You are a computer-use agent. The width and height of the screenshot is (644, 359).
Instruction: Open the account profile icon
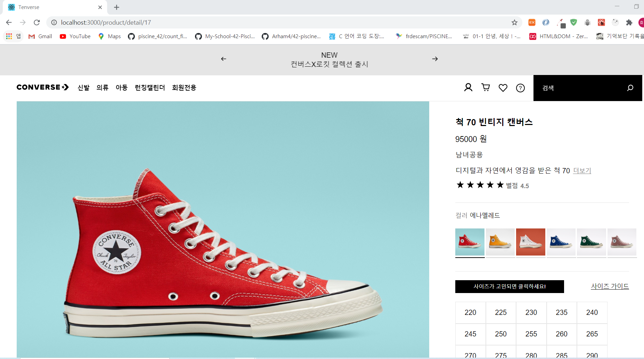(x=468, y=87)
